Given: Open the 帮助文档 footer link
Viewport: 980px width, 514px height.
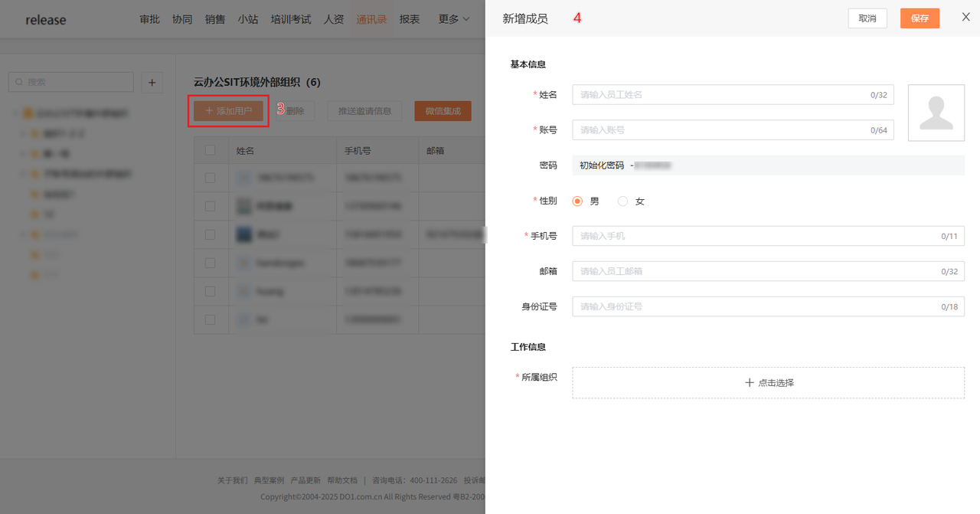Looking at the screenshot, I should tap(341, 480).
